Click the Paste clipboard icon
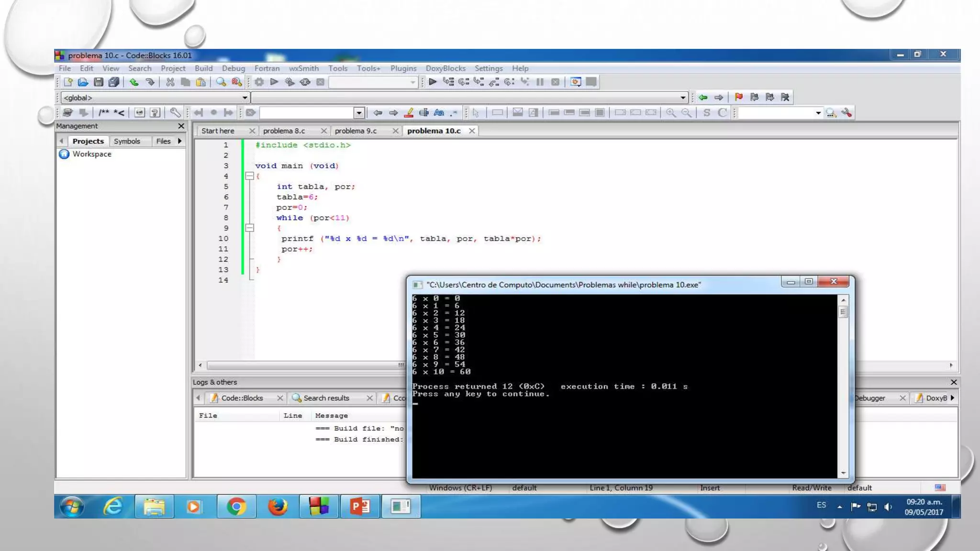 201,82
